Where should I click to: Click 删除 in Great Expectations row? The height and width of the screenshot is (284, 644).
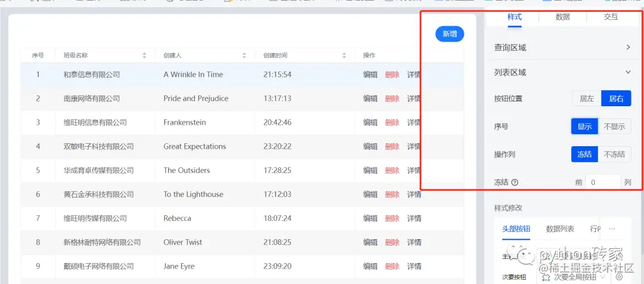(x=392, y=146)
